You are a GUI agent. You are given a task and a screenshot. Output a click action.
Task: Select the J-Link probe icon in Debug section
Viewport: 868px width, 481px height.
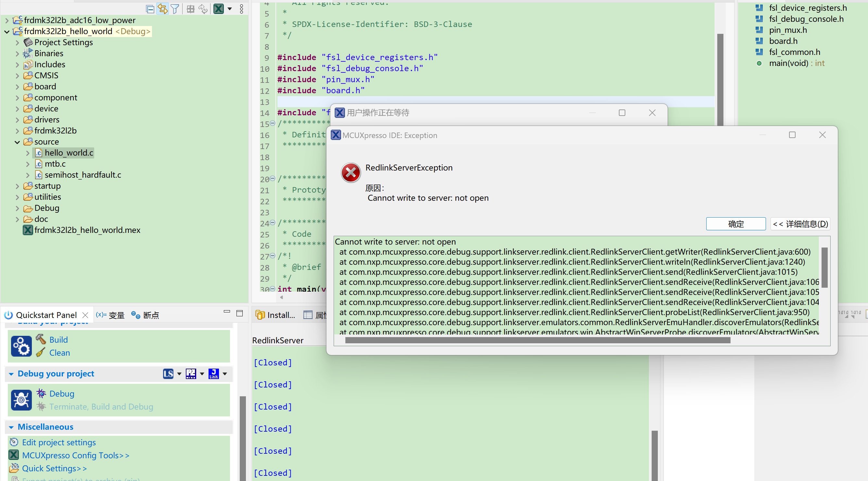tap(214, 373)
